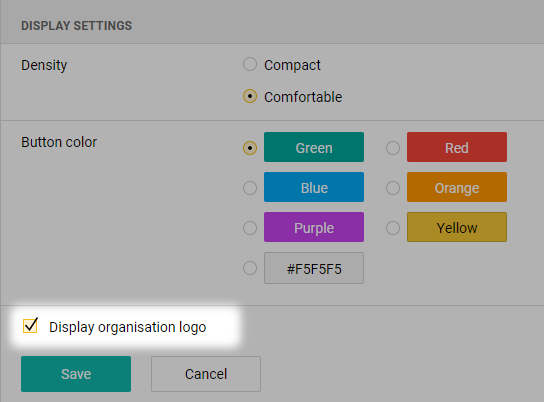The image size is (544, 402).
Task: Click the #F5F5F5 grey swatch
Action: pos(314,268)
